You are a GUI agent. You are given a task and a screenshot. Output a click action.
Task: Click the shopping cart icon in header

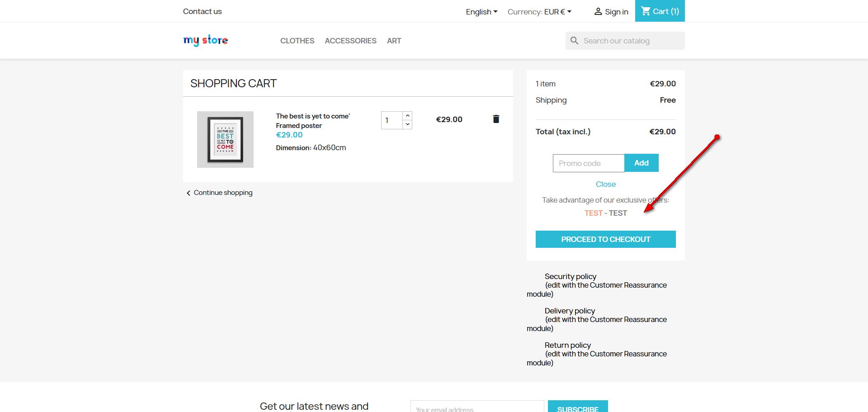pos(646,11)
